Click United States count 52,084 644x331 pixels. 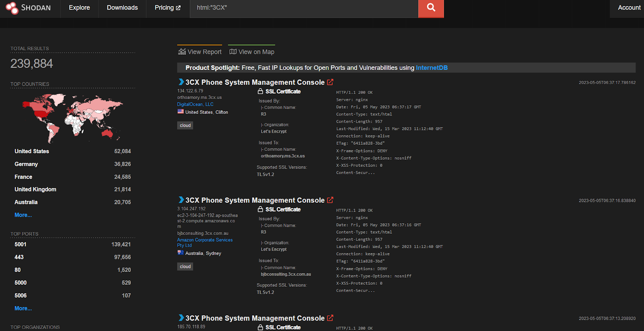point(122,151)
